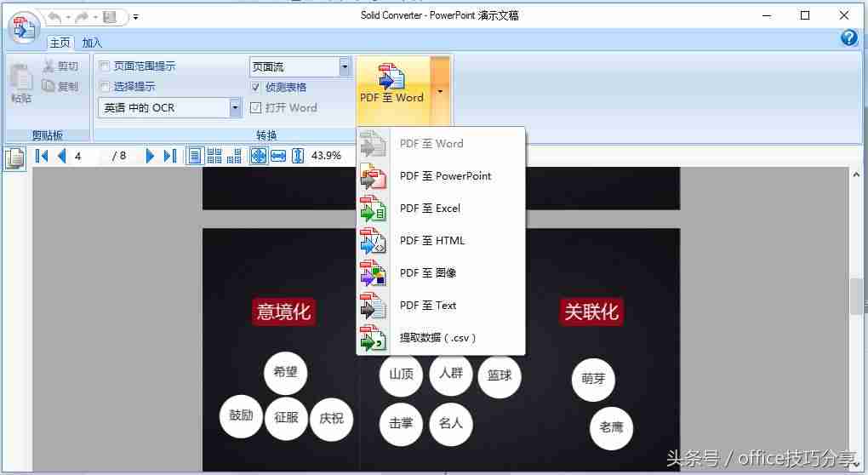Image resolution: width=868 pixels, height=475 pixels.
Task: Click the 萌芽 circle on the slide
Action: tap(593, 379)
